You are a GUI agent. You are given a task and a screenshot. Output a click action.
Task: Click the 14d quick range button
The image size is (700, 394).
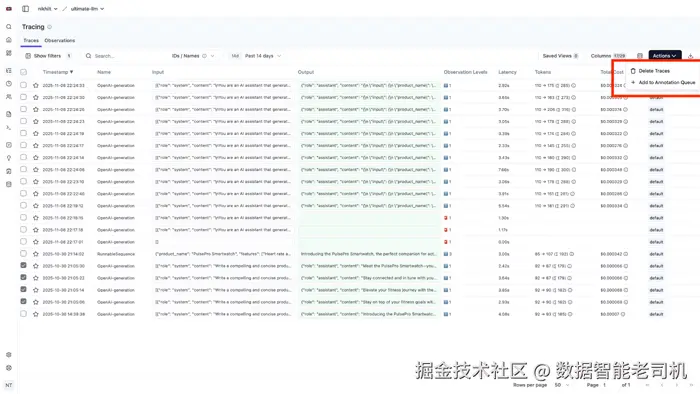pos(235,56)
